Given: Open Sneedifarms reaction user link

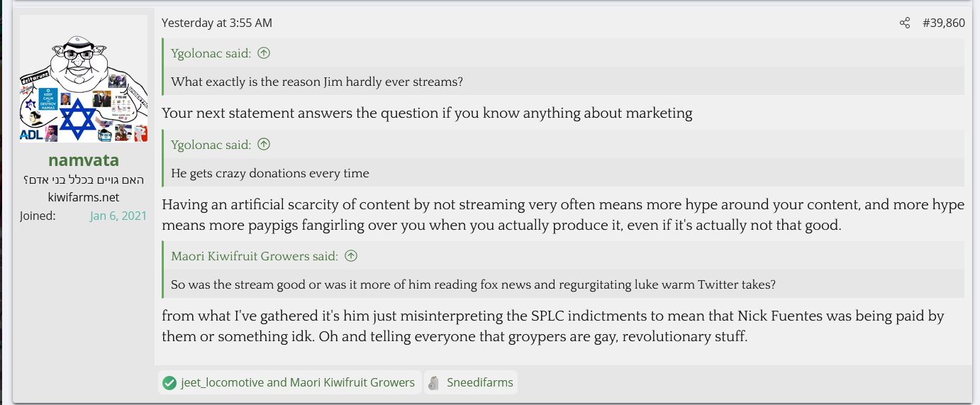Looking at the screenshot, I should click(x=480, y=383).
